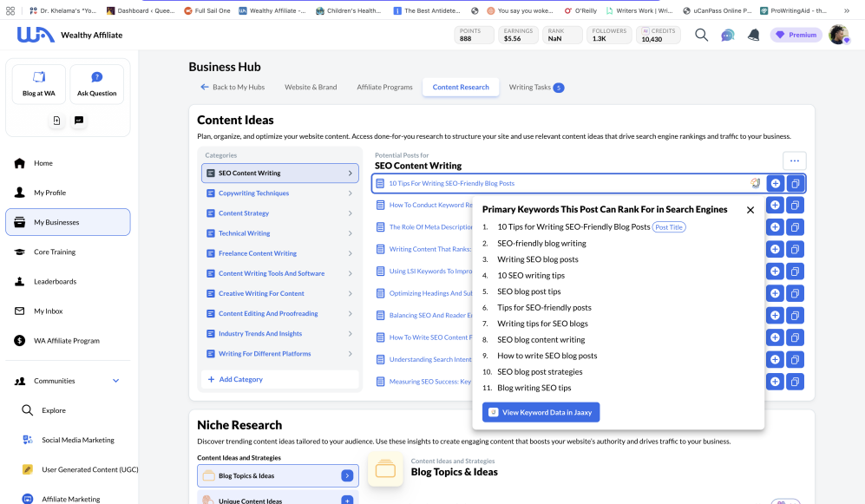Expand Content Editing And Proofreading chevron
Viewport: 865px width, 504px height.
tap(351, 314)
